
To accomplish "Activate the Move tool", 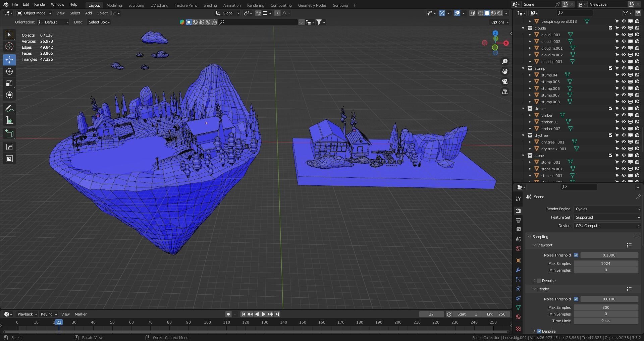I will [x=9, y=60].
